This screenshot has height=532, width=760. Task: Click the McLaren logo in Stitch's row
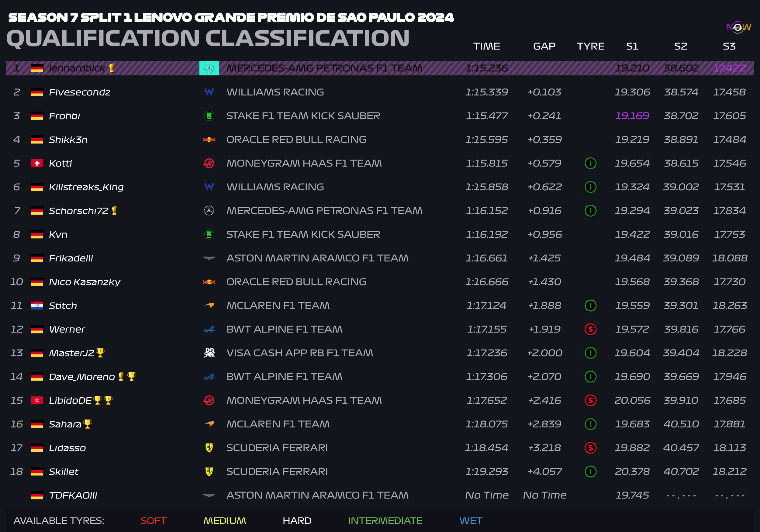coord(209,305)
